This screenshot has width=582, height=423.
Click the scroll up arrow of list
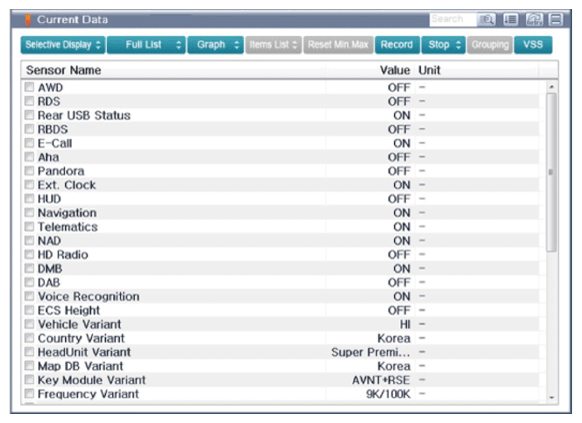[x=551, y=87]
